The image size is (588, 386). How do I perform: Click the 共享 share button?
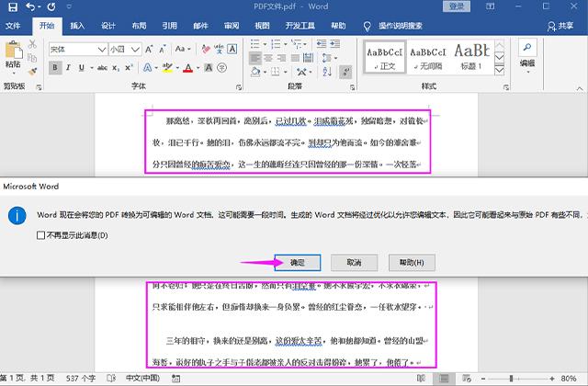(560, 26)
